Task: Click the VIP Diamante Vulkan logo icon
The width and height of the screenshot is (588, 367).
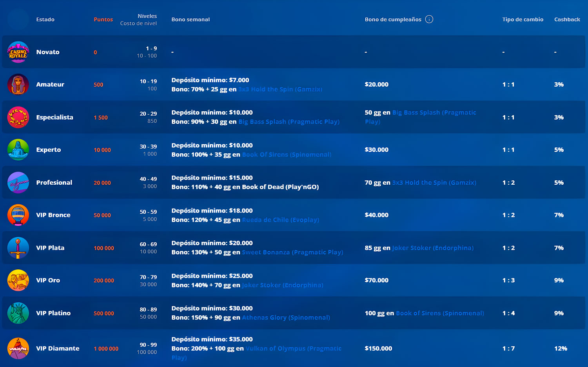Action: click(18, 348)
